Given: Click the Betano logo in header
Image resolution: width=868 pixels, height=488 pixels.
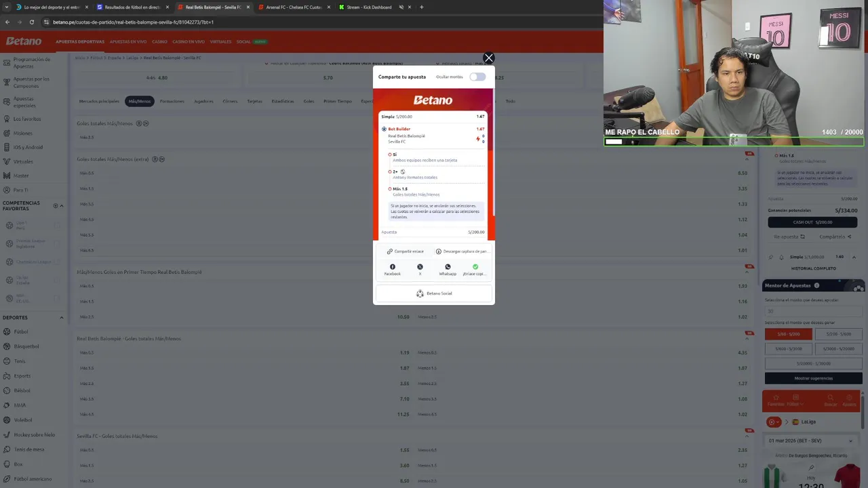Looking at the screenshot, I should point(24,41).
